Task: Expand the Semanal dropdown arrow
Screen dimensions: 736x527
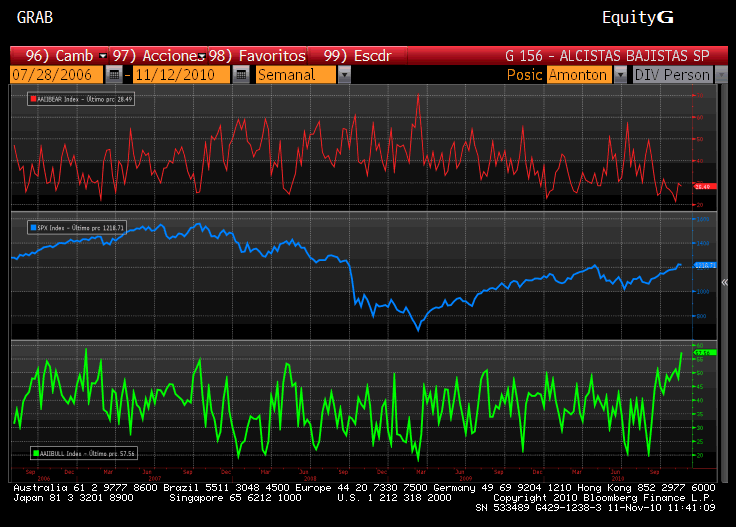Action: [x=345, y=75]
